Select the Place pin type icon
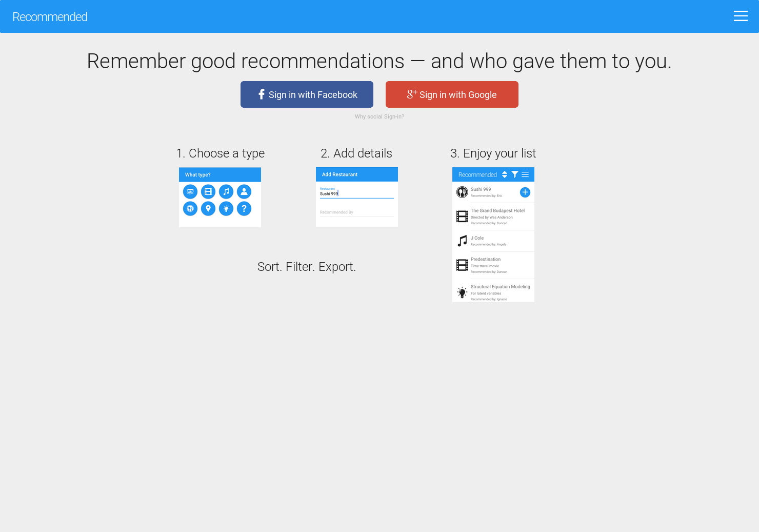Viewport: 759px width, 532px height. pyautogui.click(x=208, y=209)
